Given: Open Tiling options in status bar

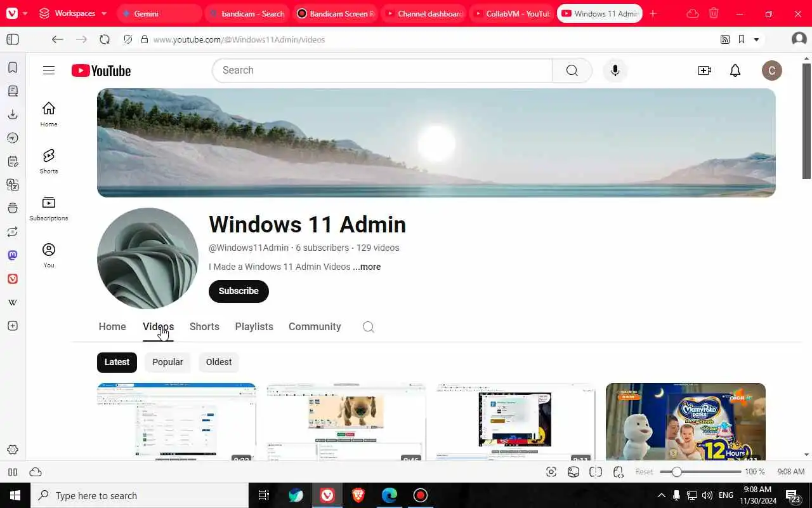Looking at the screenshot, I should pos(596,472).
